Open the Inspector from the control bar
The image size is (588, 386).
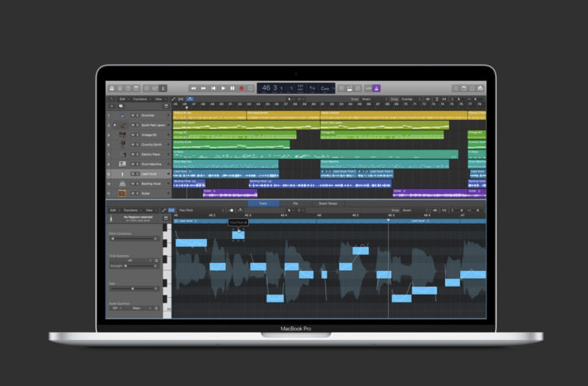pyautogui.click(x=120, y=88)
